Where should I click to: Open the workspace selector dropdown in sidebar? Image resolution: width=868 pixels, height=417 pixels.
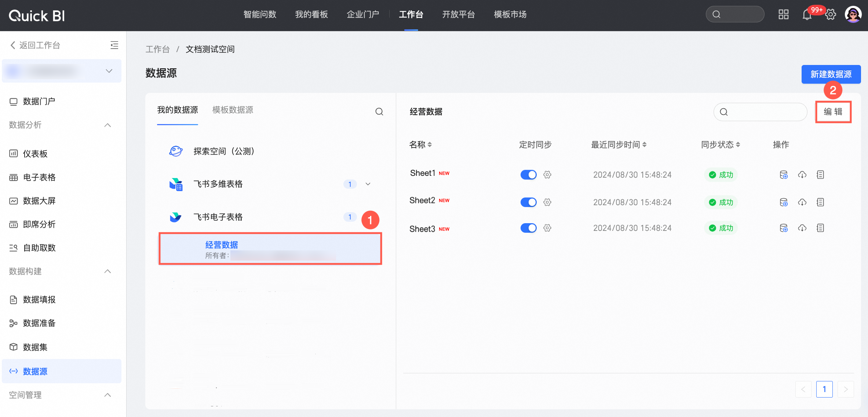point(62,71)
